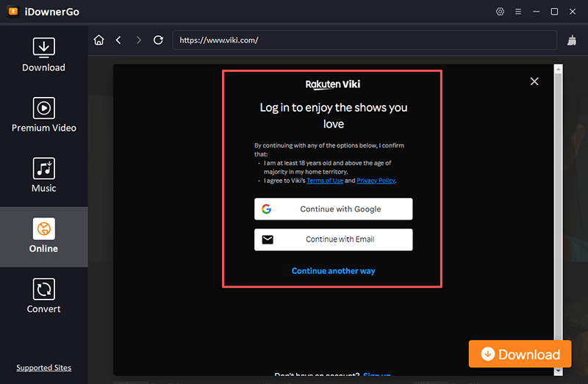Open the Supported Sites link
The image size is (588, 384).
[43, 368]
